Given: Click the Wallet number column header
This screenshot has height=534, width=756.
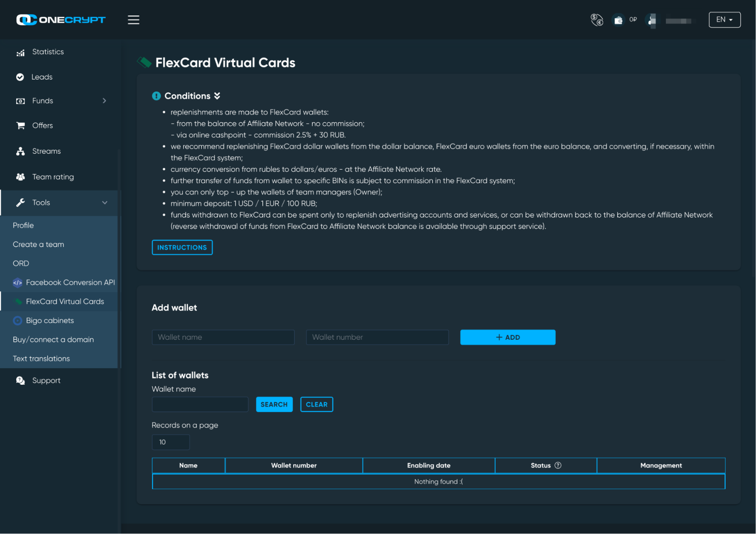Looking at the screenshot, I should coord(294,466).
